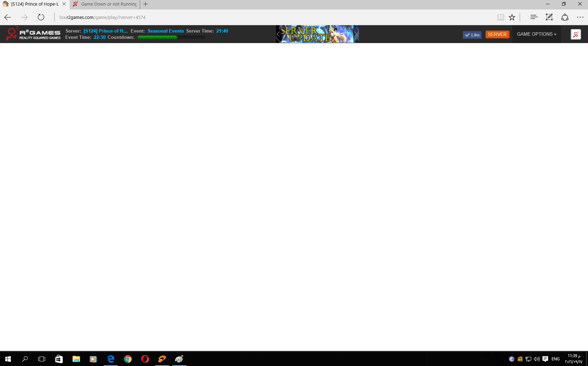Show previous banner with left arrow
This screenshot has height=366, width=588.
click(278, 34)
